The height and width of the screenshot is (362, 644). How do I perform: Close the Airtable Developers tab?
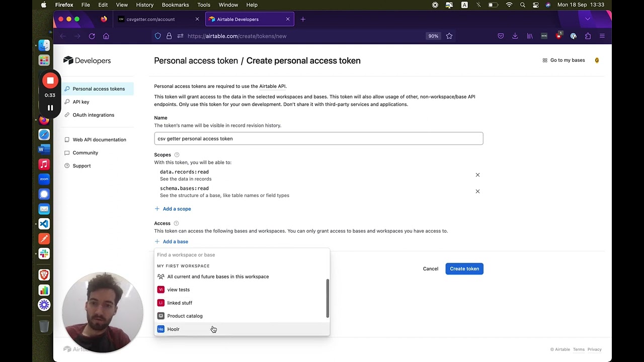coord(288,19)
